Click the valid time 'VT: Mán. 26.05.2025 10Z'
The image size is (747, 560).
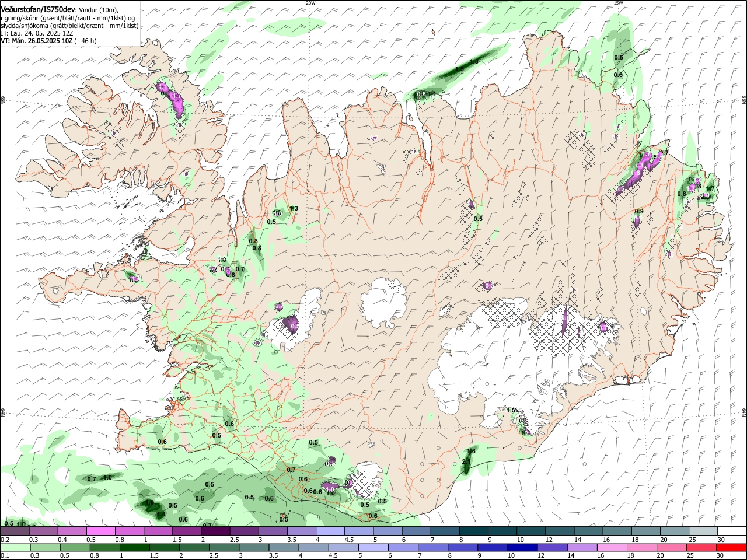tap(36, 41)
